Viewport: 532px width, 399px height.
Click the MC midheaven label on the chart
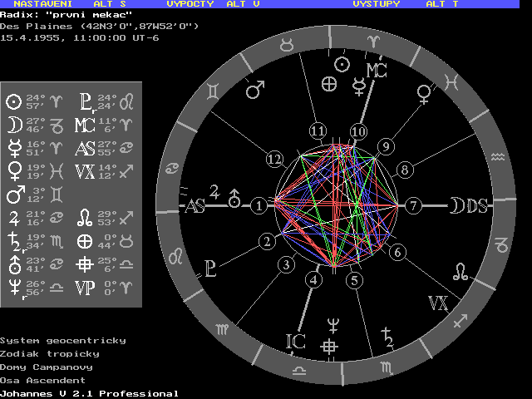pos(377,69)
